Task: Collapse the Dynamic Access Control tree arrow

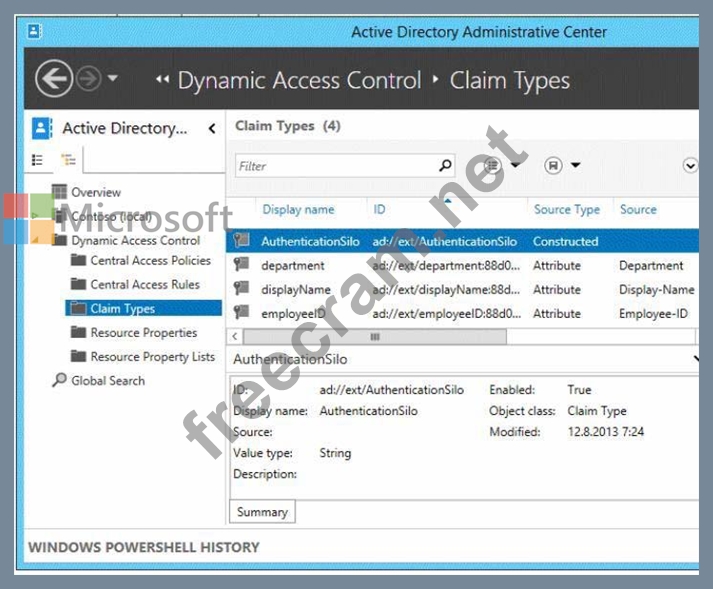Action: point(35,240)
